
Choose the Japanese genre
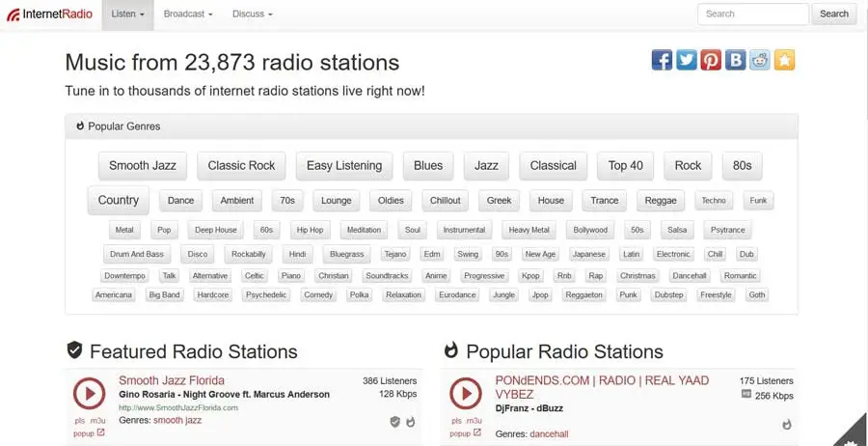pyautogui.click(x=589, y=254)
